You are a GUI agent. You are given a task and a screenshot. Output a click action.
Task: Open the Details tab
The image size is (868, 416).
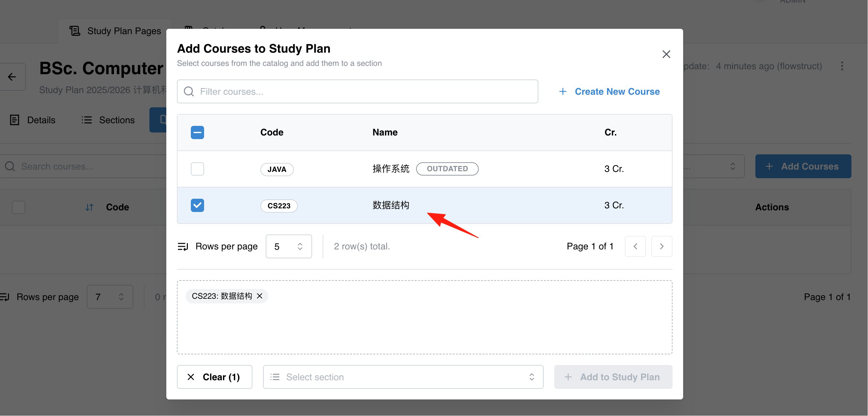[x=32, y=120]
